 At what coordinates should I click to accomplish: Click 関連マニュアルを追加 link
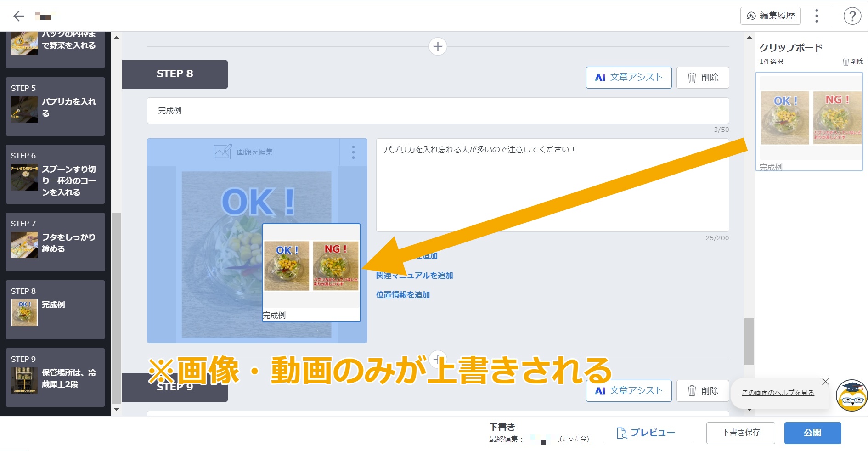(x=414, y=276)
